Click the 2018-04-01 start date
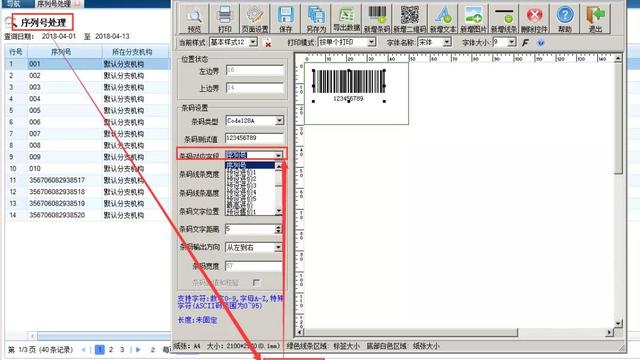 click(x=59, y=36)
